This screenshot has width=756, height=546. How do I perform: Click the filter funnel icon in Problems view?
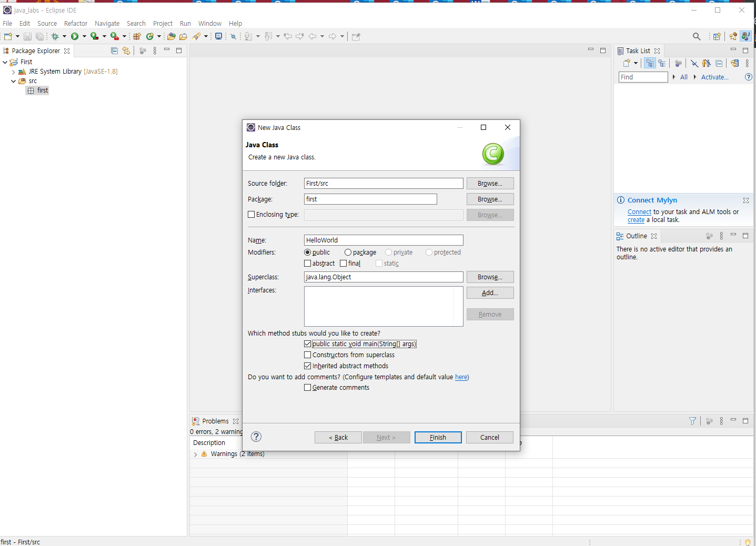point(693,421)
